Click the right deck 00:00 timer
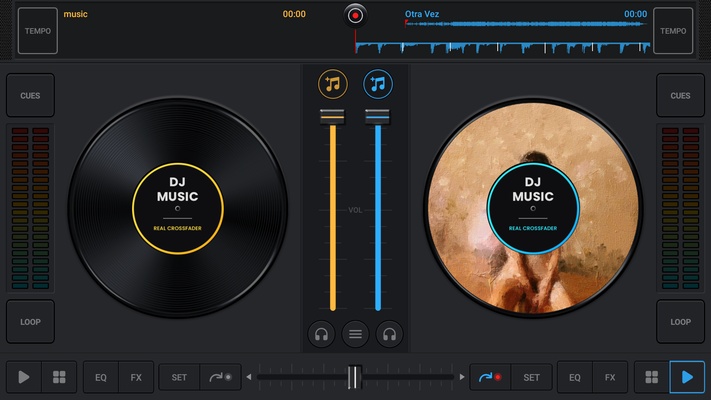 pos(635,14)
